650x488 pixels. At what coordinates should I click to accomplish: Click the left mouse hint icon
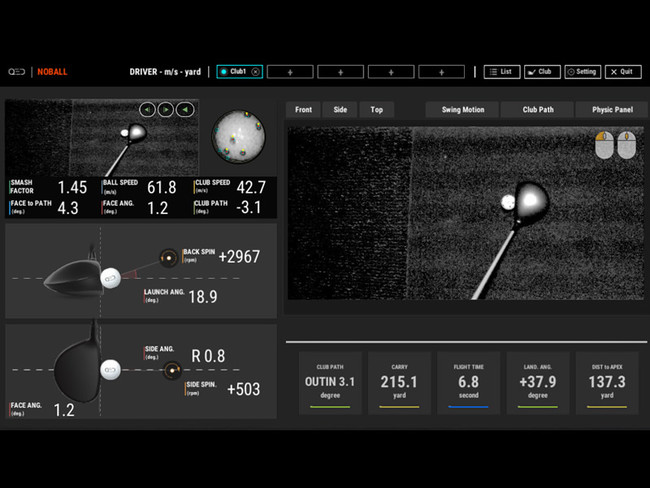pyautogui.click(x=604, y=146)
